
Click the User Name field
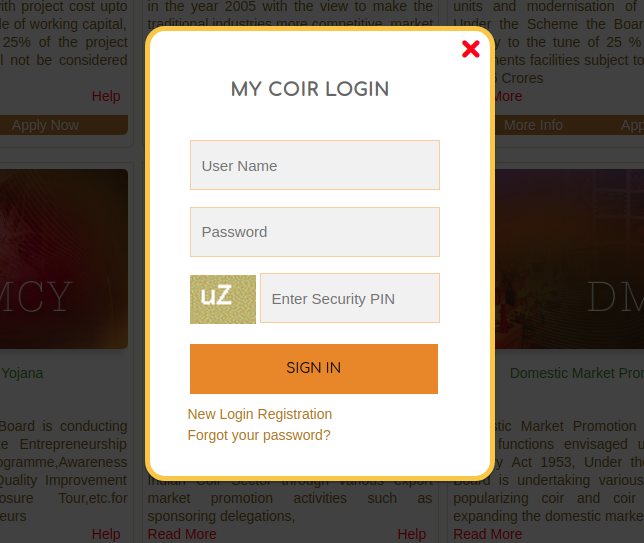pyautogui.click(x=314, y=165)
